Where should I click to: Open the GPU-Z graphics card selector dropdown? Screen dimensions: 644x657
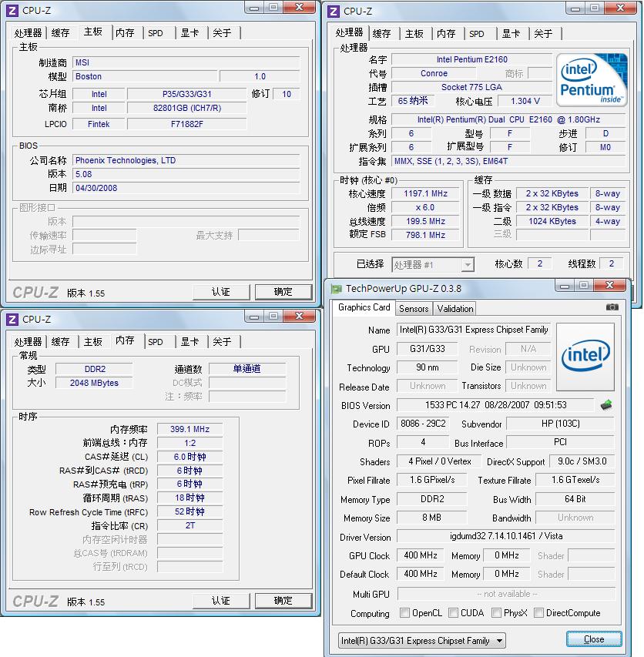[x=421, y=641]
